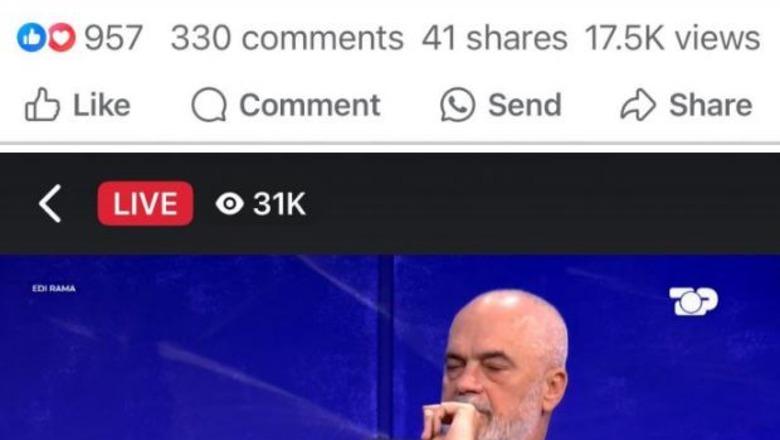
Task: View the 41 shares list
Action: [x=494, y=38]
